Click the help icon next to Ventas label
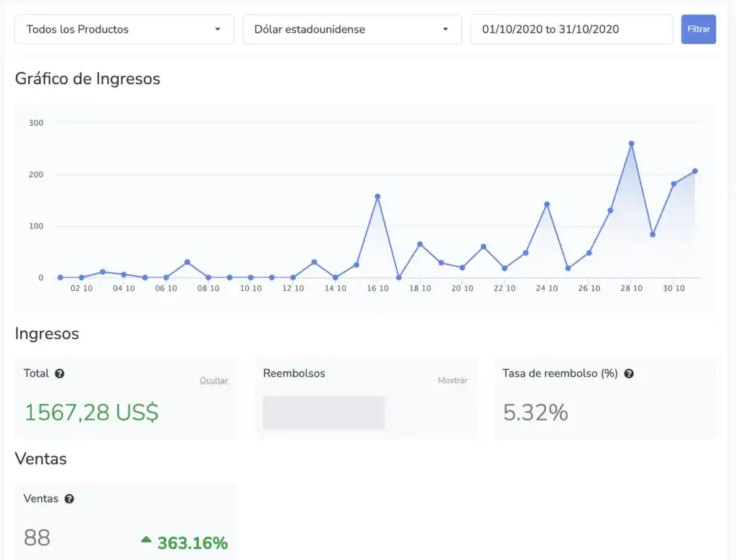 click(70, 499)
